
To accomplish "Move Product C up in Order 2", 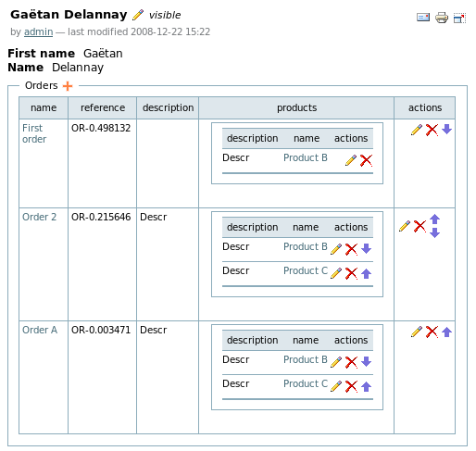I will tap(367, 273).
